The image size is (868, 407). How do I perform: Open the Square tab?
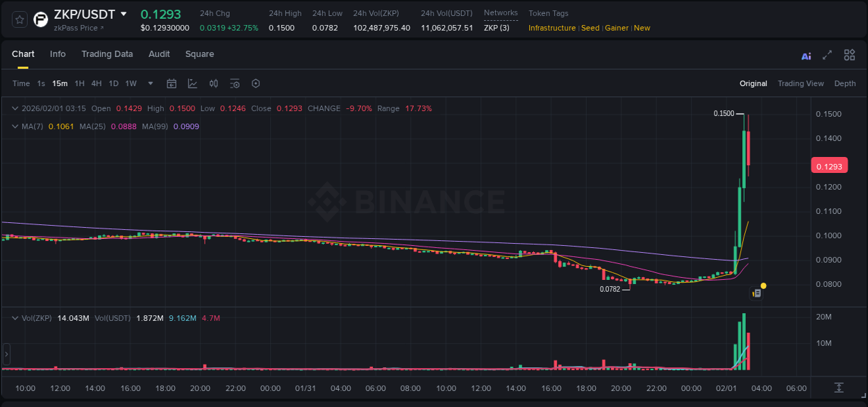199,54
